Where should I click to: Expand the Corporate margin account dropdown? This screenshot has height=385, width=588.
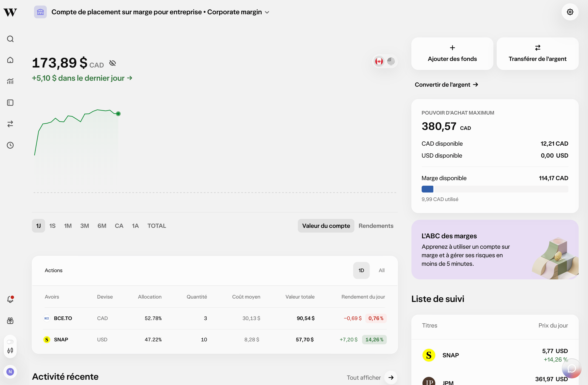(x=267, y=12)
